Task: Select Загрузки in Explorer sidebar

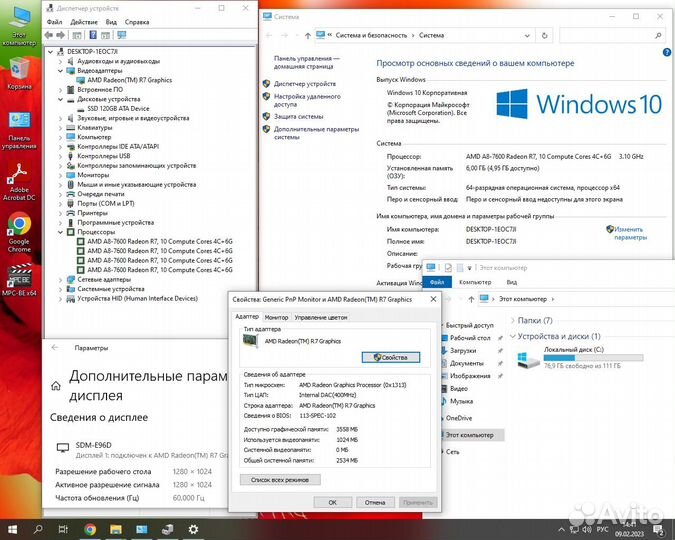Action: [463, 351]
